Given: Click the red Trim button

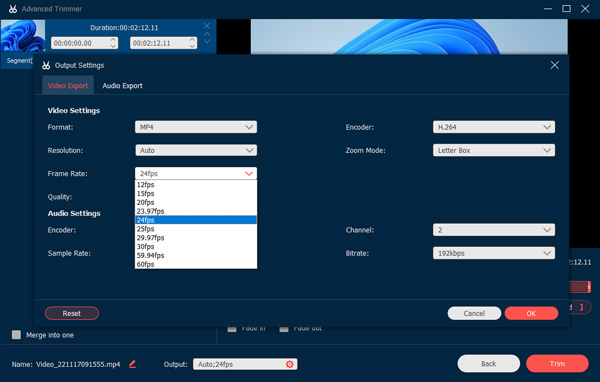Looking at the screenshot, I should tap(557, 364).
